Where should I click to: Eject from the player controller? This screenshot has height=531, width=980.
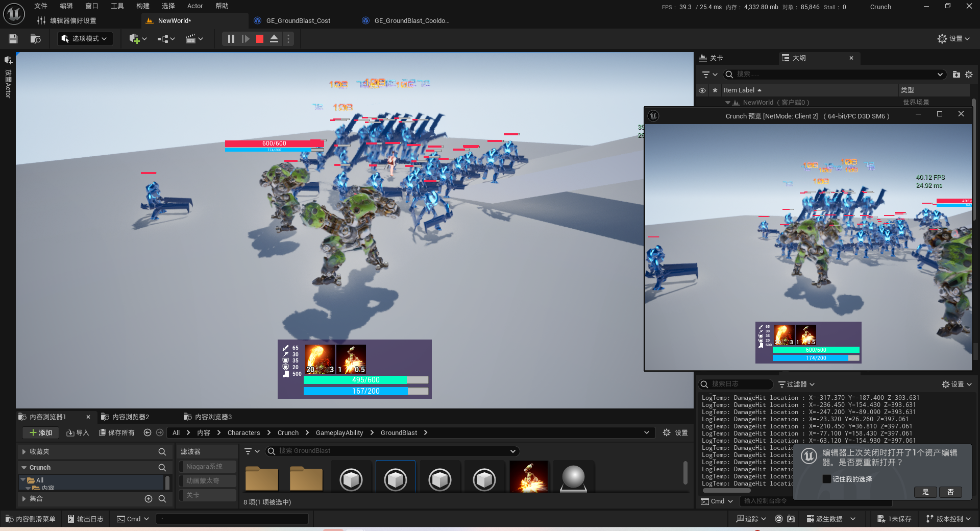(x=274, y=39)
